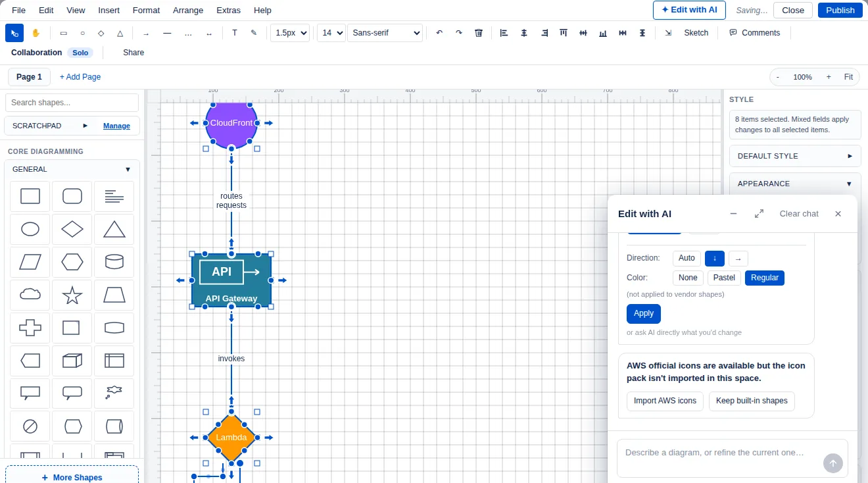Pick the diamond shape tool in toolbar
The width and height of the screenshot is (868, 483).
point(101,33)
